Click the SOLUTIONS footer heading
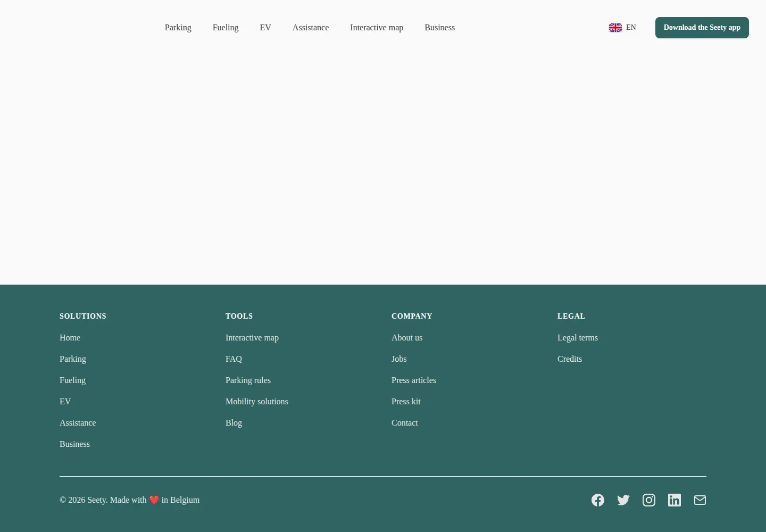 coord(83,316)
